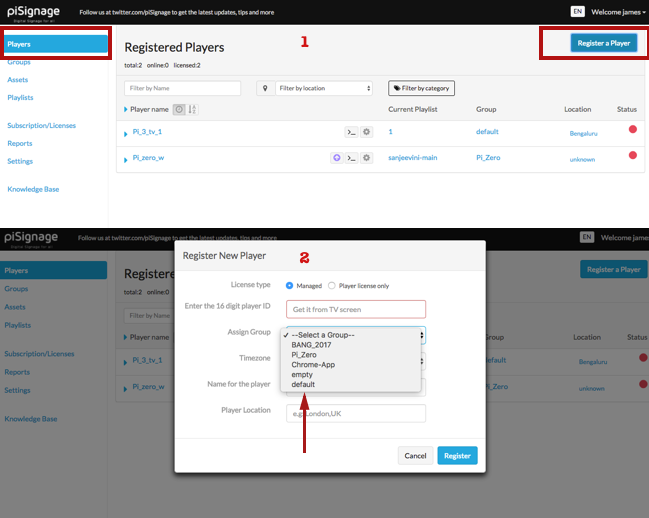Click dimmed Register a Player button behind dialog
This screenshot has height=518, width=649.
coord(613,269)
